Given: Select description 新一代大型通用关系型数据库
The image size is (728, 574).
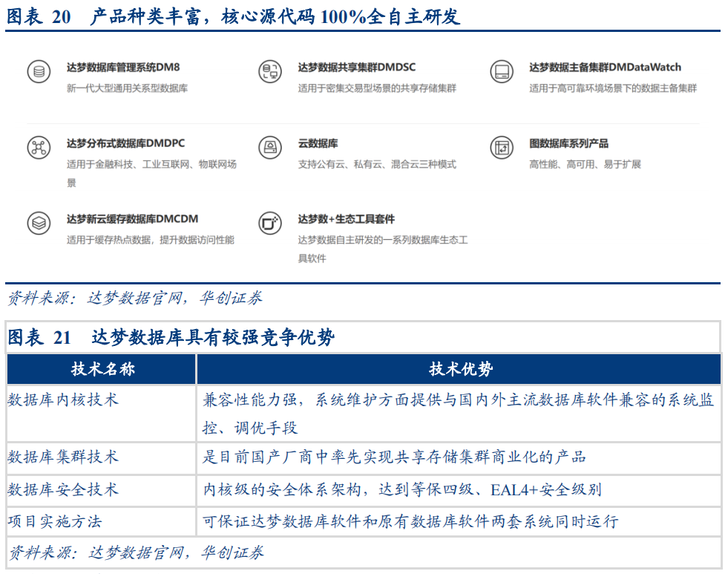Looking at the screenshot, I should tap(127, 88).
